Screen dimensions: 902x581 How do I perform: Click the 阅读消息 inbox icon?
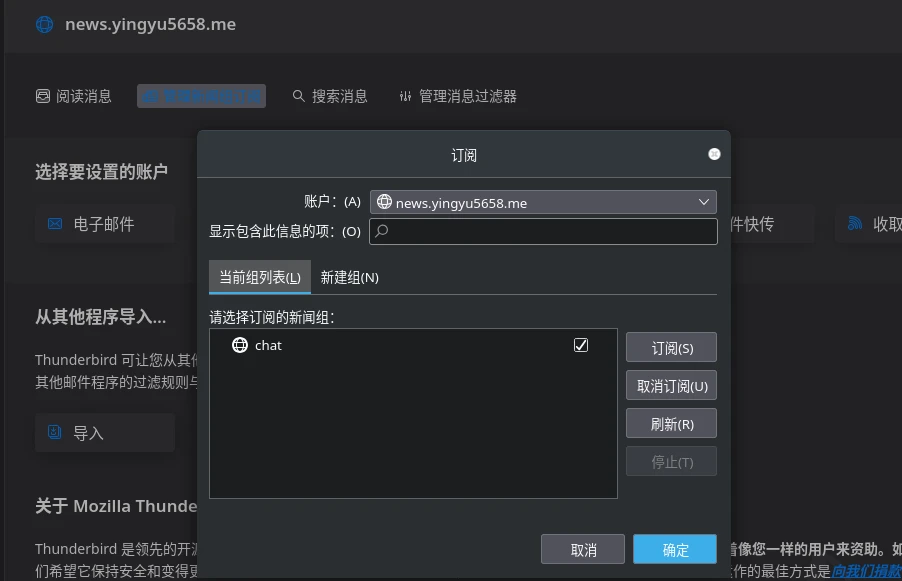coord(43,96)
